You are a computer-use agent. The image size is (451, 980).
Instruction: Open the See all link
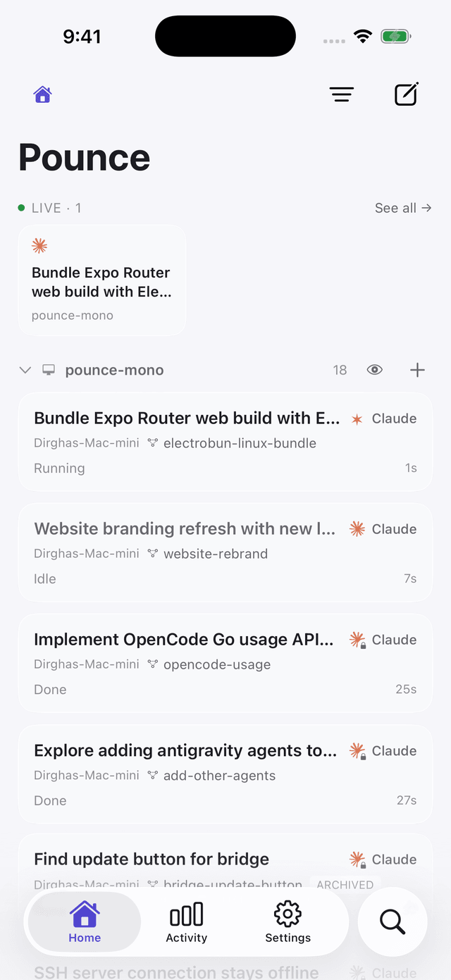[403, 208]
